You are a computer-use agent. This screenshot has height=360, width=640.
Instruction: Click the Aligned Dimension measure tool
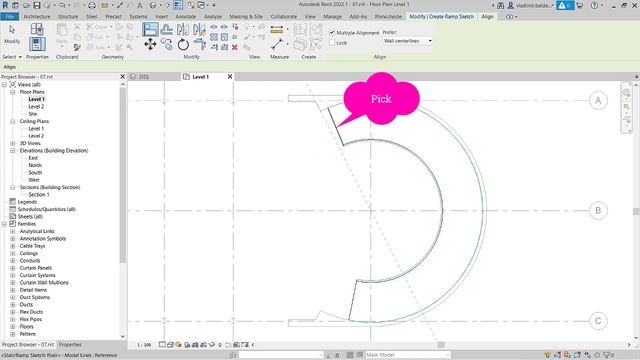277,29
